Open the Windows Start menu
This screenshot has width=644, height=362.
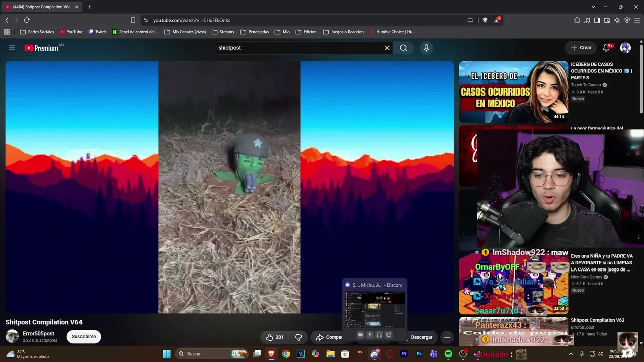[166, 354]
